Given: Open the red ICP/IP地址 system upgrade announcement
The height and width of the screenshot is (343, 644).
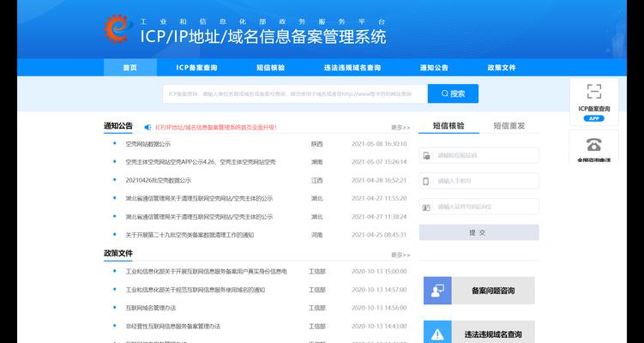Looking at the screenshot, I should point(216,128).
